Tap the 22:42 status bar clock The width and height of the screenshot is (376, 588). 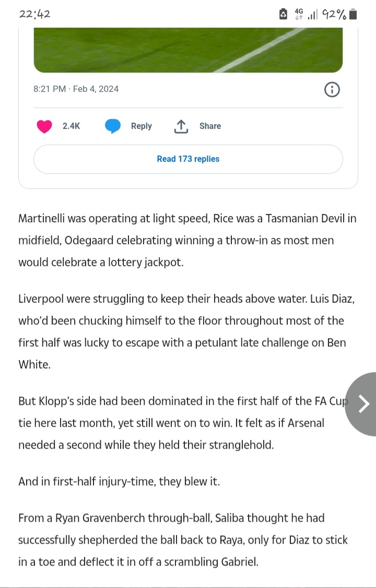(34, 14)
